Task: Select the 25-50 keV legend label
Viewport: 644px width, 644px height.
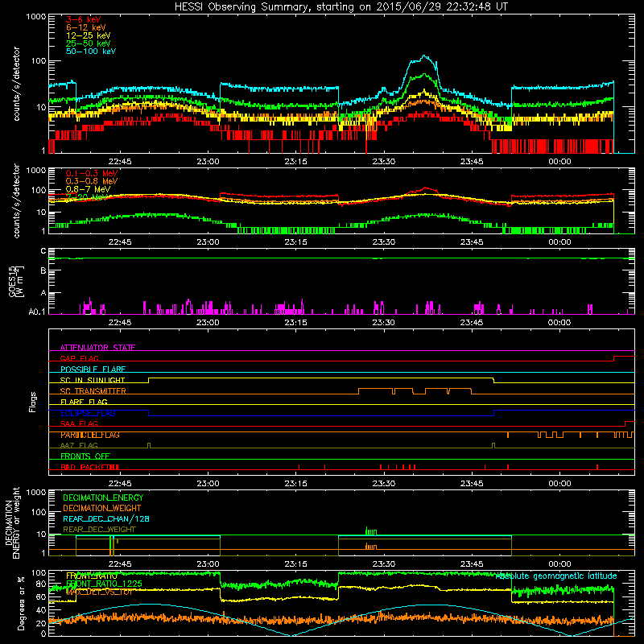Action: point(88,43)
